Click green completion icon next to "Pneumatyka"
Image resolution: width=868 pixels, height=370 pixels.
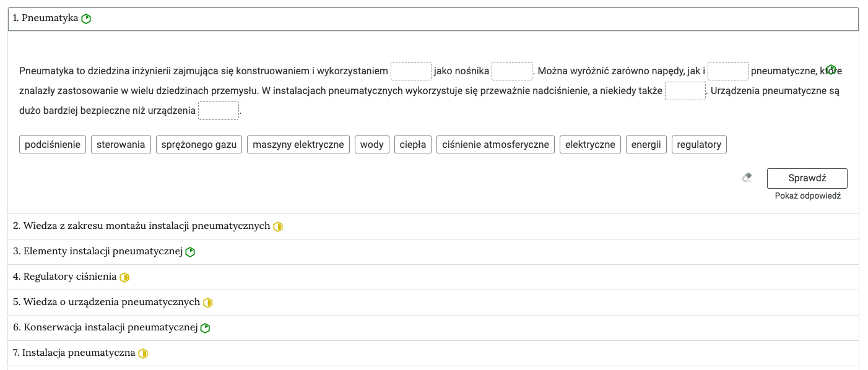tap(86, 18)
